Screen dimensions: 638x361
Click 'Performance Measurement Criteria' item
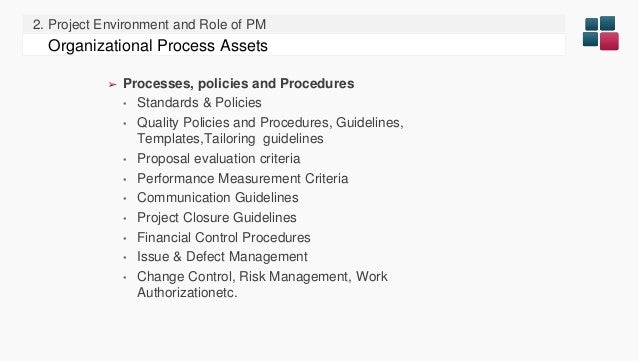pos(243,178)
